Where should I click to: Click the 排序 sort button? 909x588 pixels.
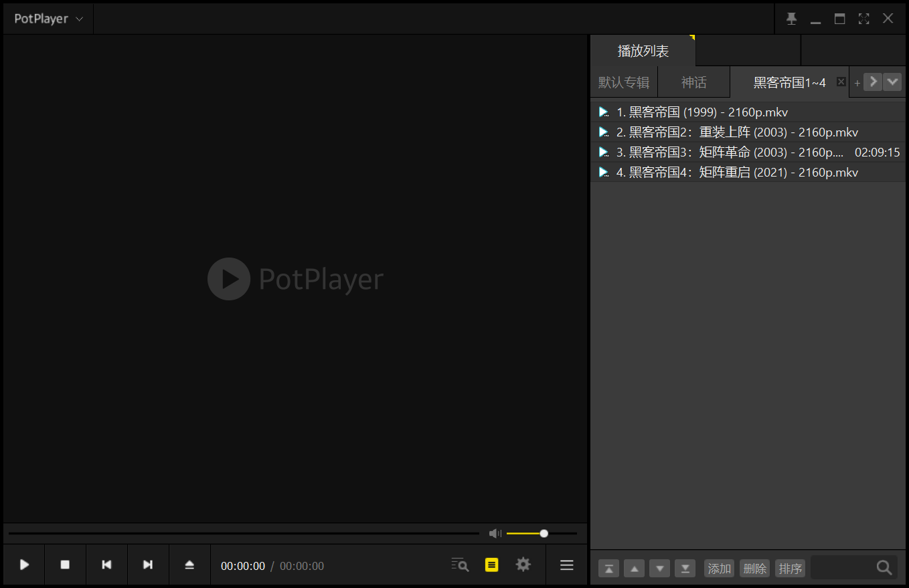790,569
